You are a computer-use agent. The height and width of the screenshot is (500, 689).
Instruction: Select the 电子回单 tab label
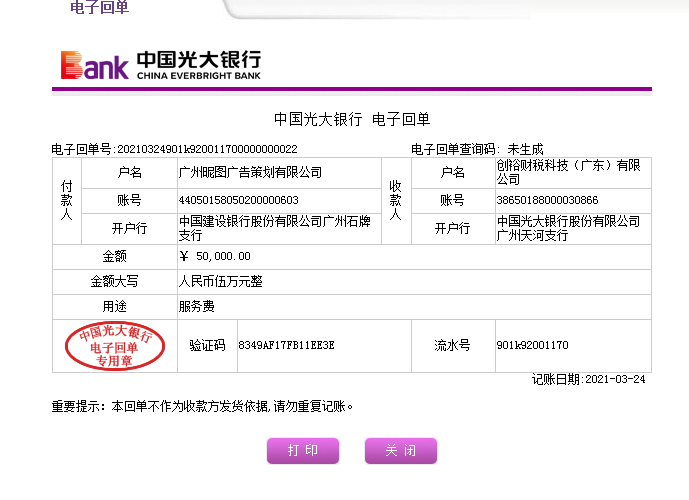pos(99,7)
